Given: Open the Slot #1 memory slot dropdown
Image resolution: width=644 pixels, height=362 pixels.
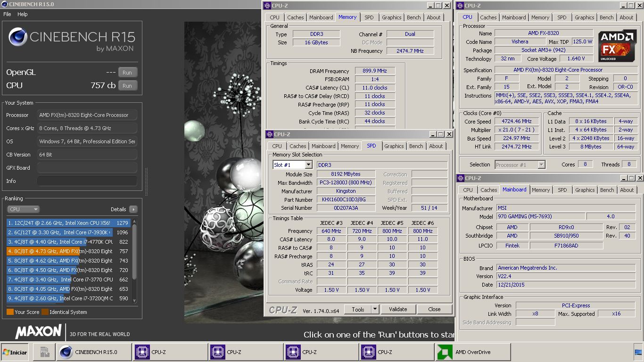Looking at the screenshot, I should tap(308, 165).
